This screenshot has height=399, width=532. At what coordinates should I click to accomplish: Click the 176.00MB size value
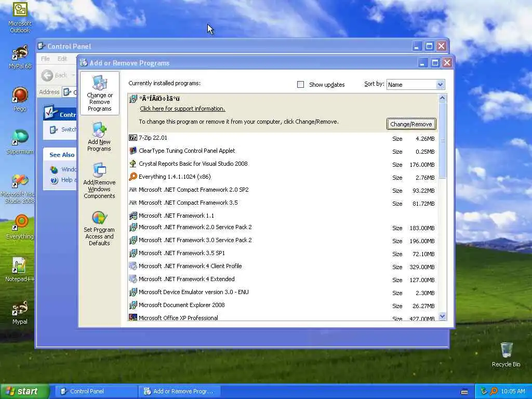pyautogui.click(x=422, y=165)
